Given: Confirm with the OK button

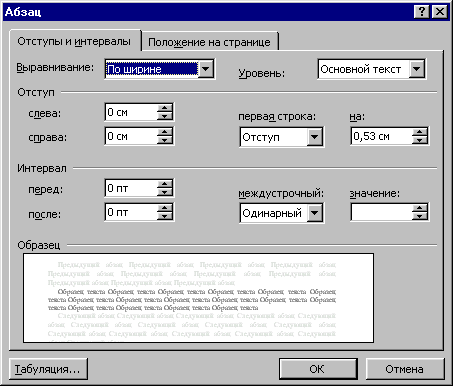Looking at the screenshot, I should point(318,369).
